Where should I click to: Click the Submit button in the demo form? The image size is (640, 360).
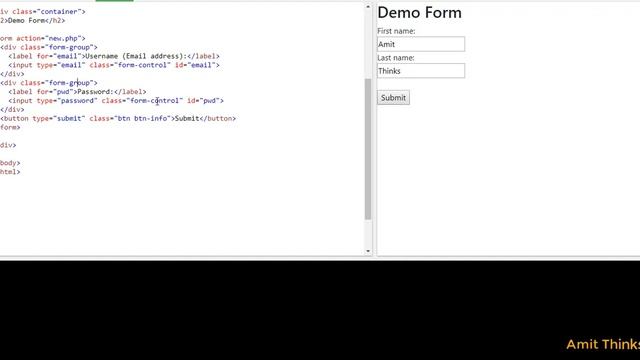click(393, 98)
